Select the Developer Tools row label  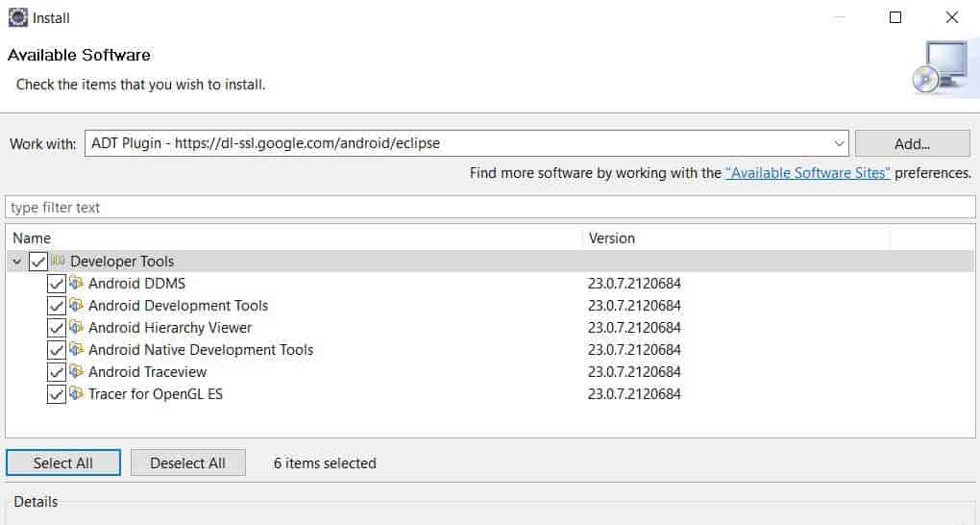click(x=122, y=262)
